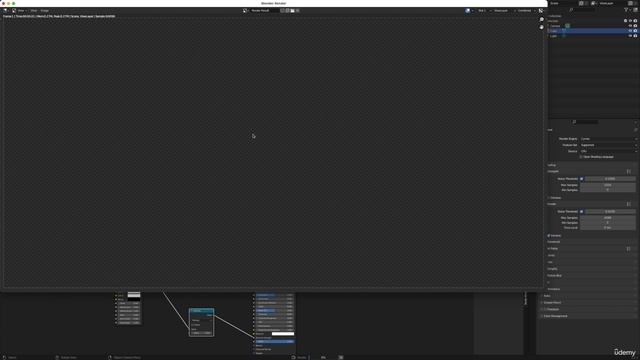Open the outliner filter funnel icon
Screen dimensions: 640x360
coord(626,10)
